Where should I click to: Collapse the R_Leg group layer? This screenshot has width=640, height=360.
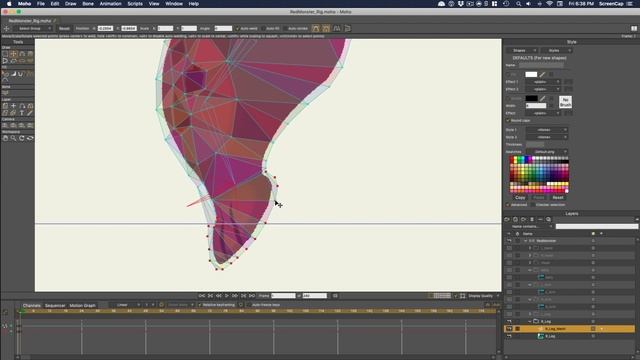(x=530, y=321)
